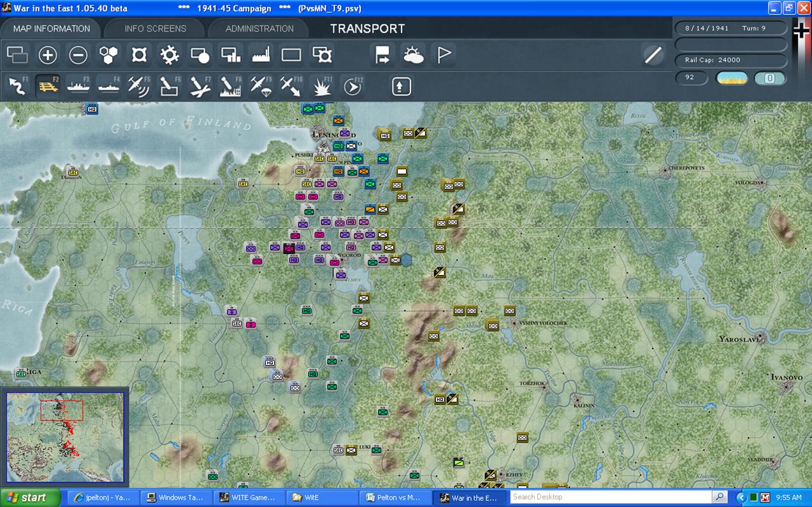Open the INFO SCREENS tab
This screenshot has width=812, height=507.
pyautogui.click(x=156, y=29)
